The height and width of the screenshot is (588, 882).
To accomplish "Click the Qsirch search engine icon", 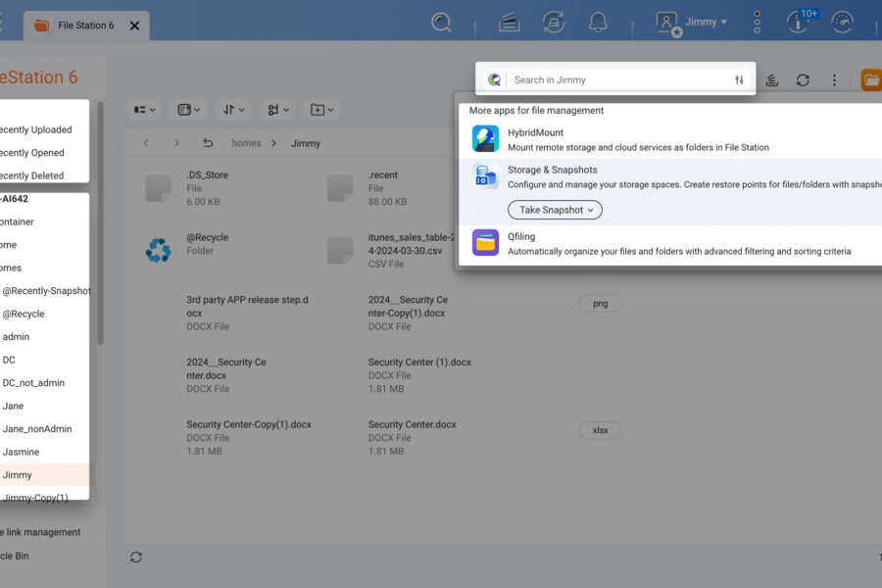I will tap(494, 80).
